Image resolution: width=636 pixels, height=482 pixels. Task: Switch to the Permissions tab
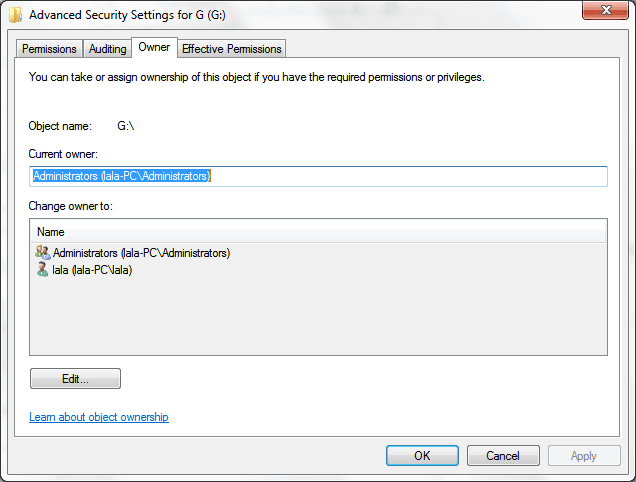pos(49,49)
